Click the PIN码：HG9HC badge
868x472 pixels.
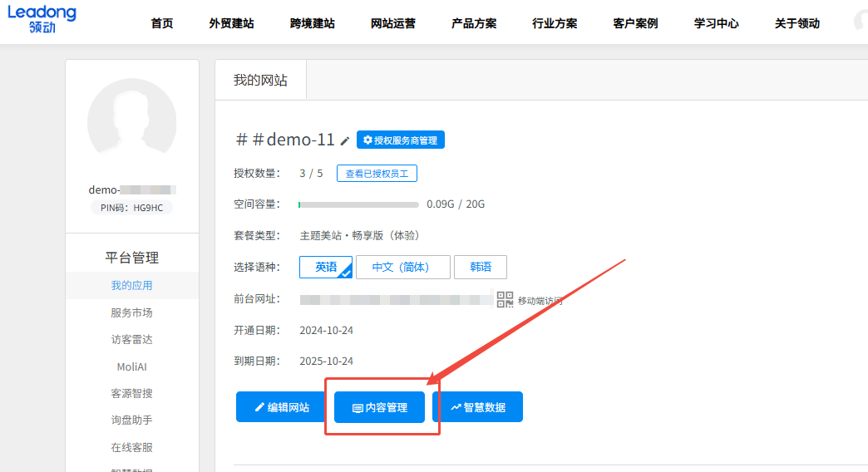(x=131, y=208)
